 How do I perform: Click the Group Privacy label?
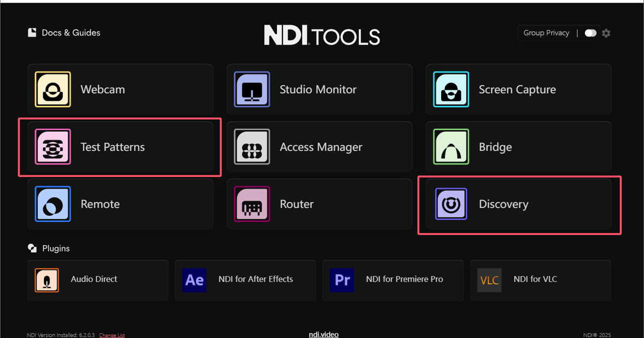coord(546,33)
